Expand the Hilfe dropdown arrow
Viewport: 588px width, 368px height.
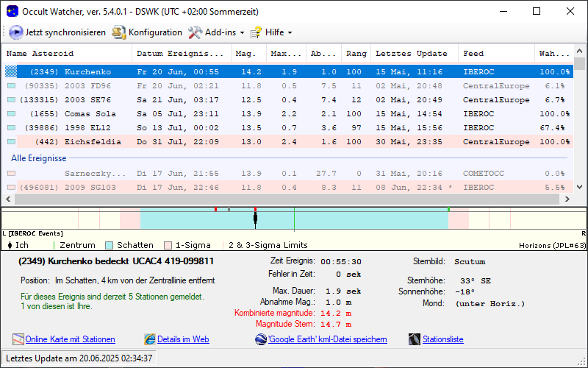290,33
